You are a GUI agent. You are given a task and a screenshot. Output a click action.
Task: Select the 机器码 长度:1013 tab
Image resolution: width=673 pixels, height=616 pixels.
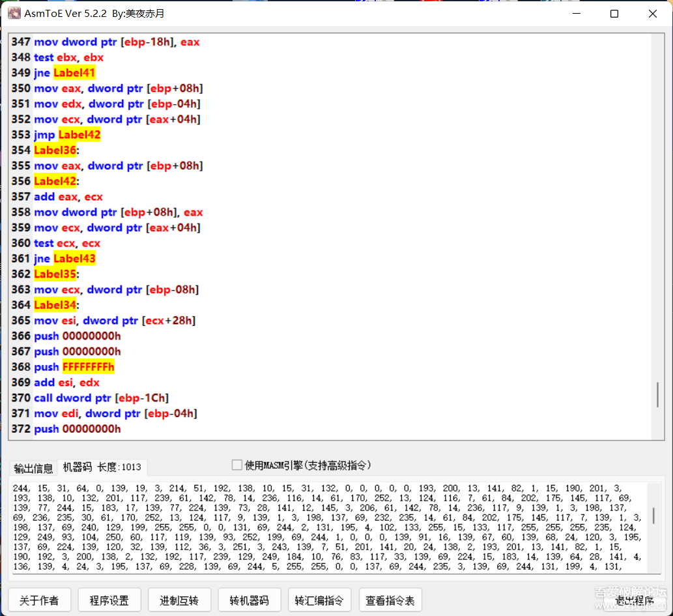click(102, 467)
